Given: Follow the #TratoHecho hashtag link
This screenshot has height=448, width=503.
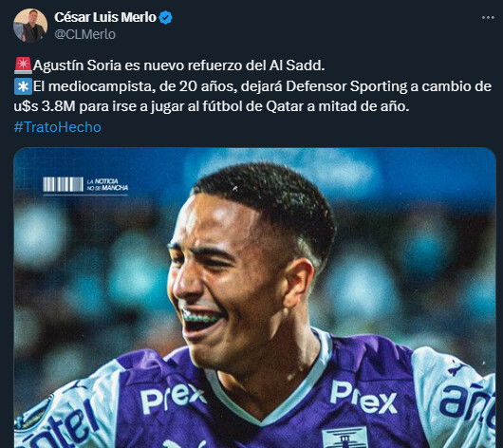Looking at the screenshot, I should coord(58,127).
